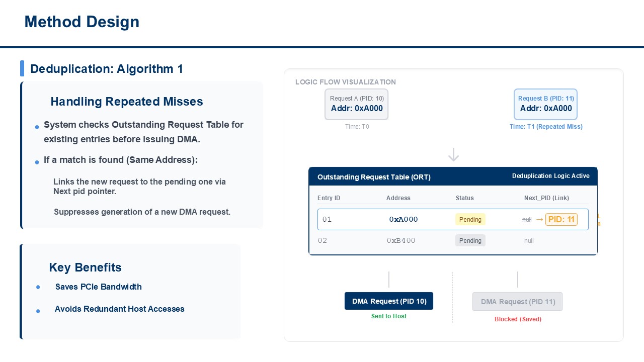Select the Outstanding Request Table (ORT) header
The width and height of the screenshot is (644, 362).
453,176
